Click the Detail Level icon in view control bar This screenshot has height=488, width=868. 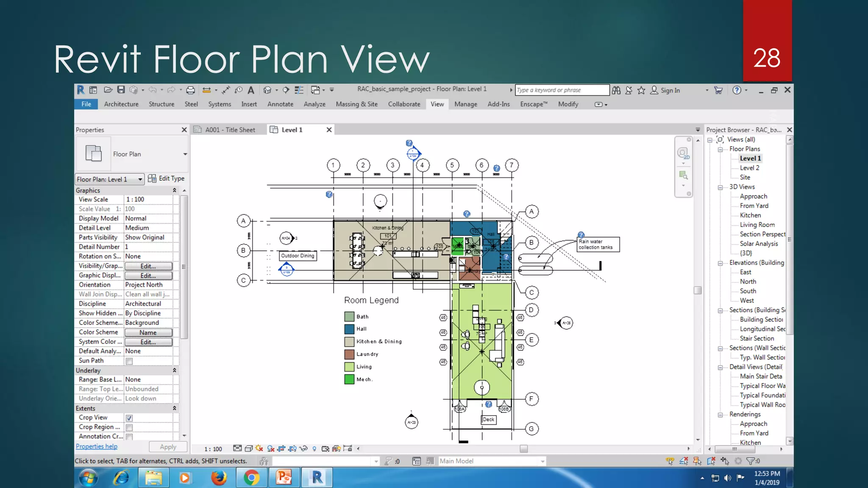(x=238, y=449)
